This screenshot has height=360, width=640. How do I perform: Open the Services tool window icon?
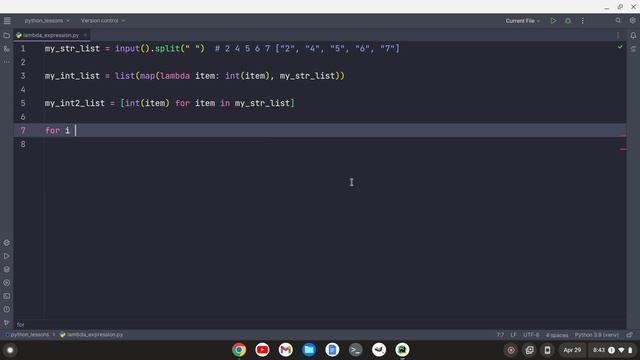(7, 283)
